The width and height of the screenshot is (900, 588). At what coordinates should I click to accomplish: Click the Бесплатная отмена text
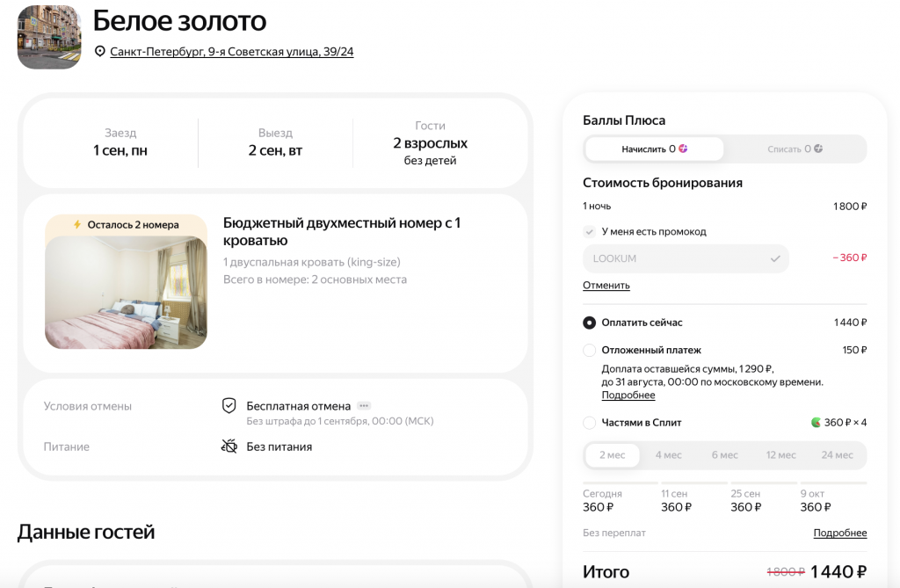[299, 406]
